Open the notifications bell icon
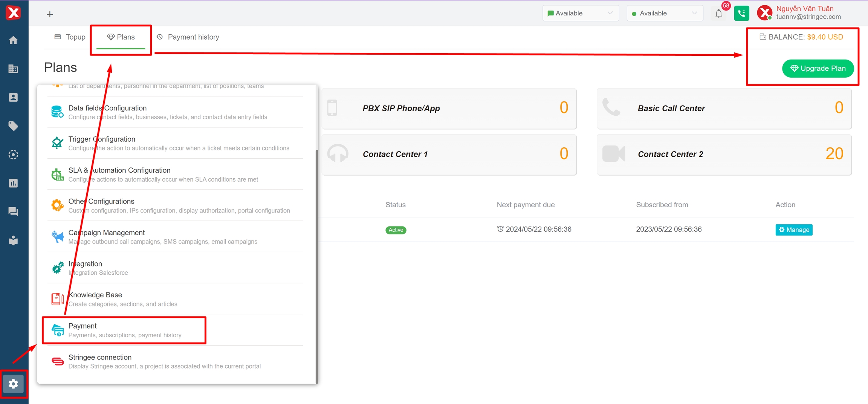 pos(718,14)
